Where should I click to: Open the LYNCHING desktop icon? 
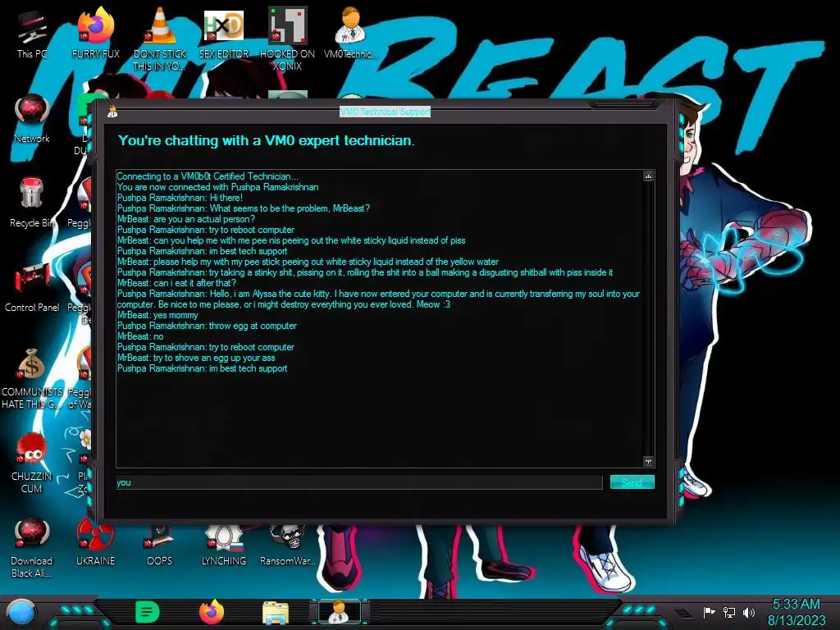[x=223, y=546]
